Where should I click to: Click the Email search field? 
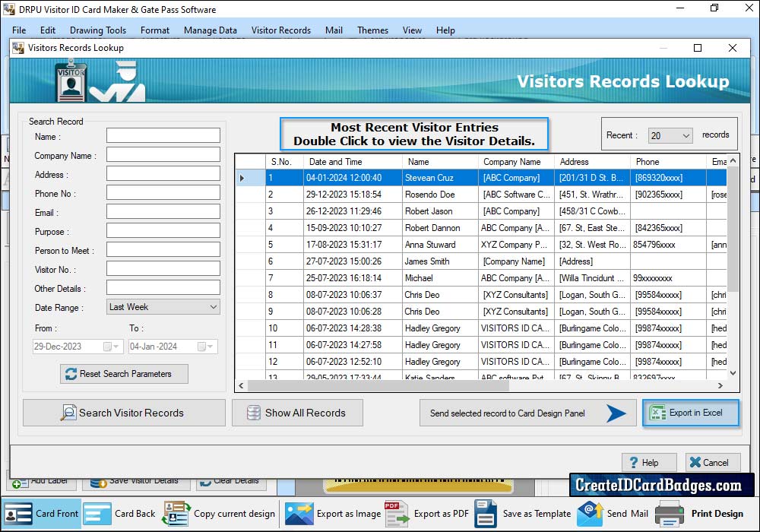point(163,211)
